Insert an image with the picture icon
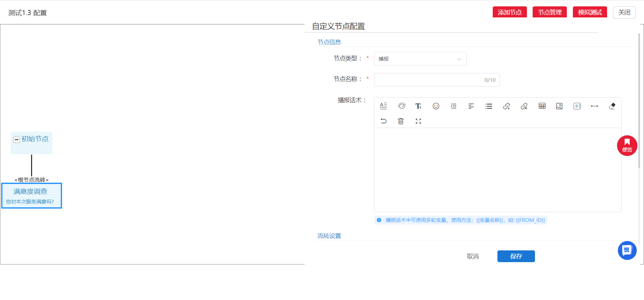Screen dimensions: 644x300 point(559,106)
